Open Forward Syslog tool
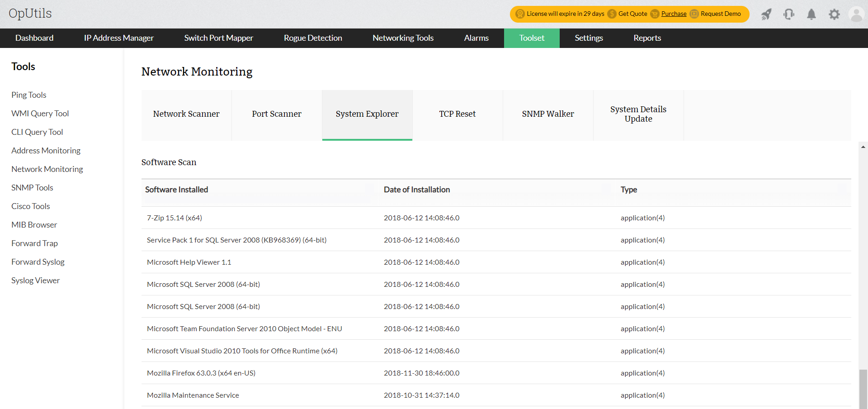 (x=38, y=262)
